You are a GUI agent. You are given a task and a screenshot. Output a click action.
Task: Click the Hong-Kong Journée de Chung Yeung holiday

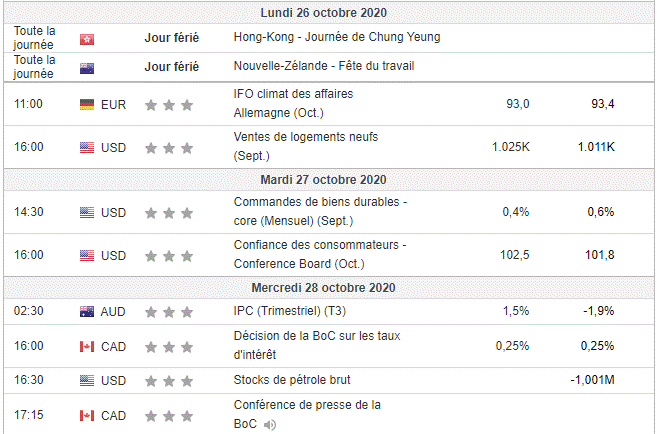(335, 37)
